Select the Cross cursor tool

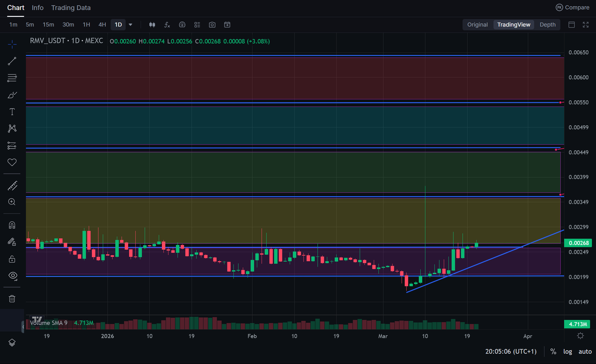coord(11,44)
